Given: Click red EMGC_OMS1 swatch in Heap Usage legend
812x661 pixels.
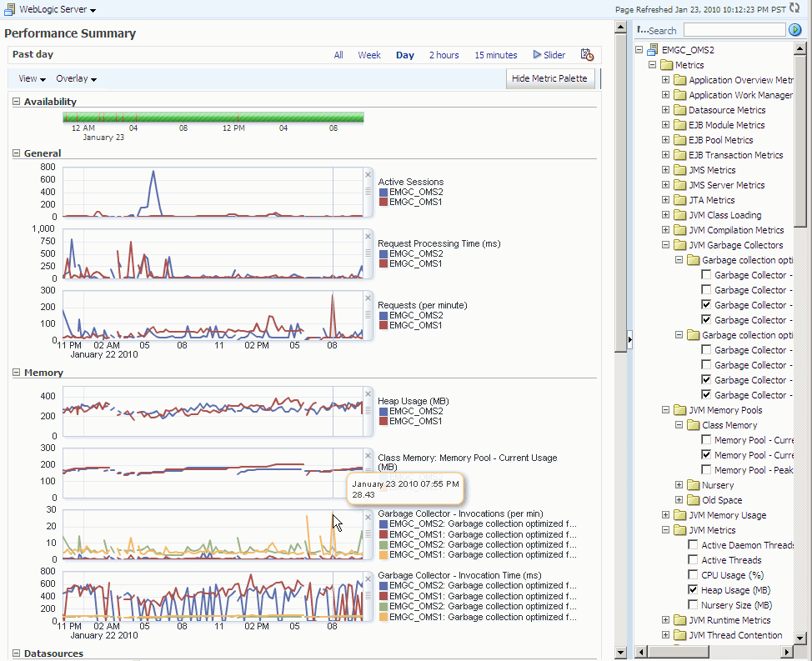Looking at the screenshot, I should (x=383, y=421).
